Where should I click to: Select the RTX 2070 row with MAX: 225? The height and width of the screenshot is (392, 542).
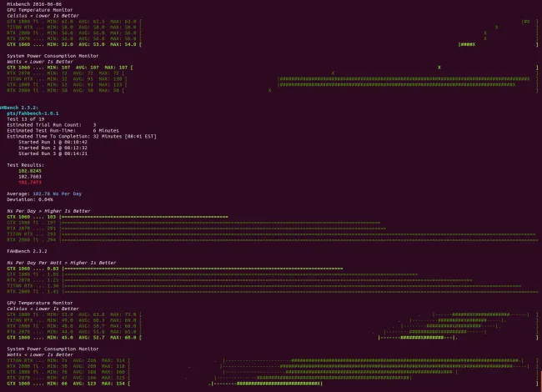273,378
